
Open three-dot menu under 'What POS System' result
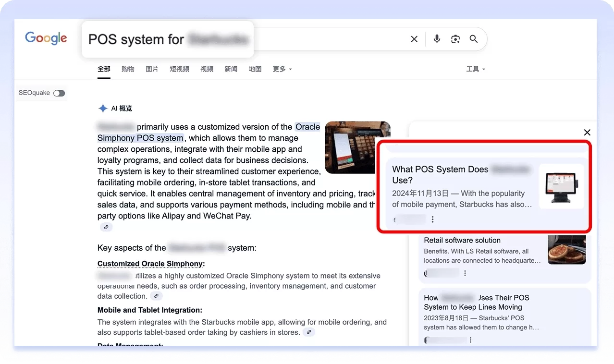point(432,219)
